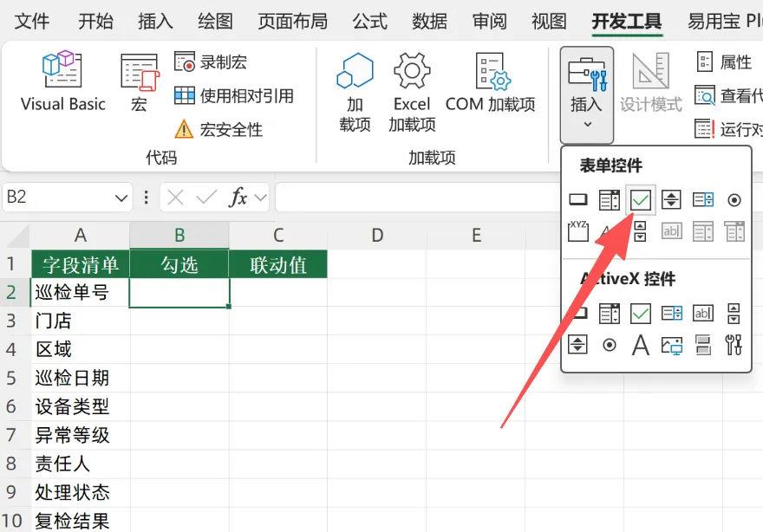Select the ActiveX List Box icon
This screenshot has width=763, height=532.
672,314
